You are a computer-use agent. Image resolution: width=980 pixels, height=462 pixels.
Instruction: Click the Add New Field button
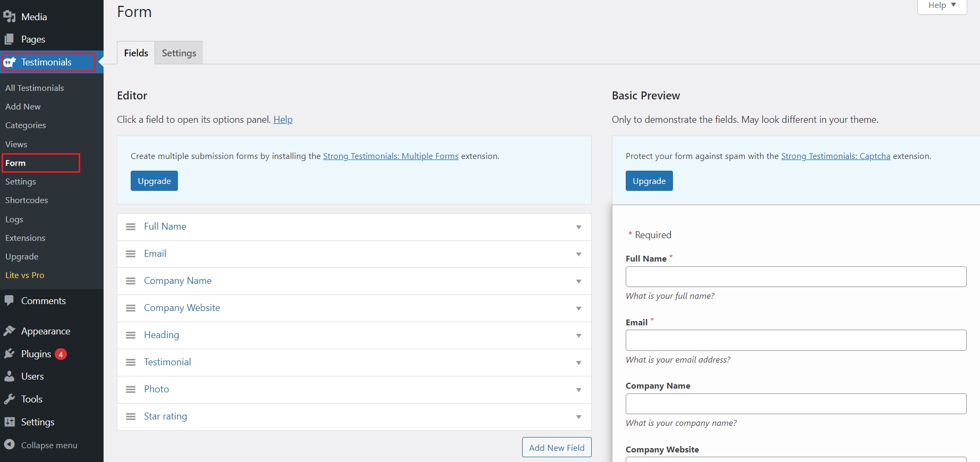pos(557,448)
